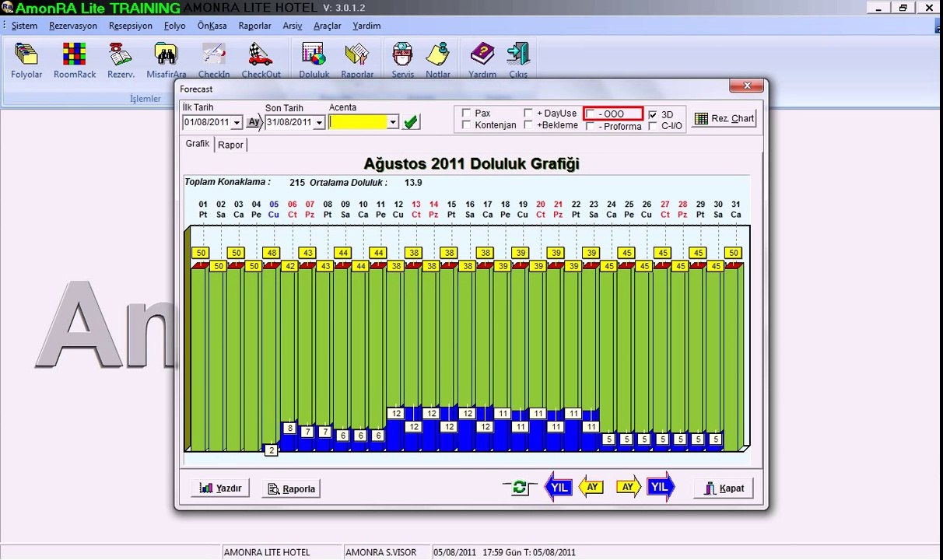943x560 pixels.
Task: Expand the İlk Tarih date dropdown
Action: click(x=236, y=123)
